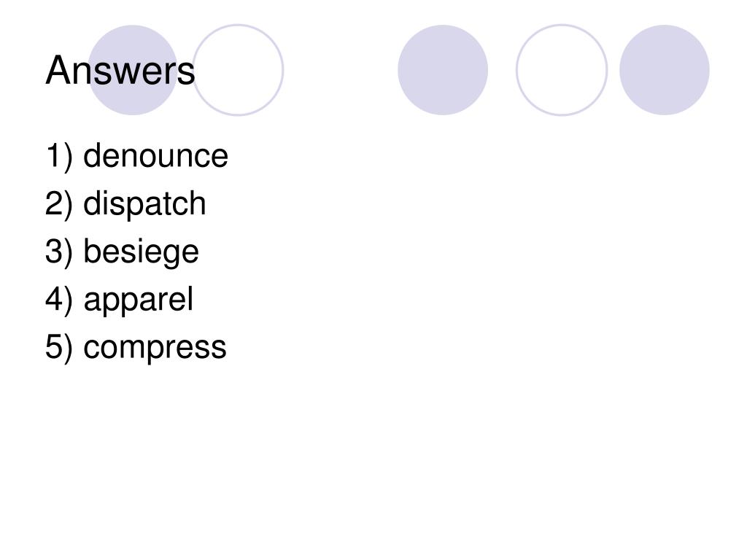Click the "Answers" slide title
The height and width of the screenshot is (560, 747).
click(x=120, y=71)
